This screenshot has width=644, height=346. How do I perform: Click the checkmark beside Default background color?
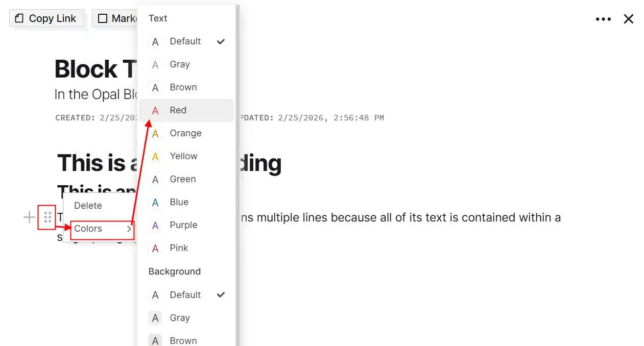click(x=221, y=295)
